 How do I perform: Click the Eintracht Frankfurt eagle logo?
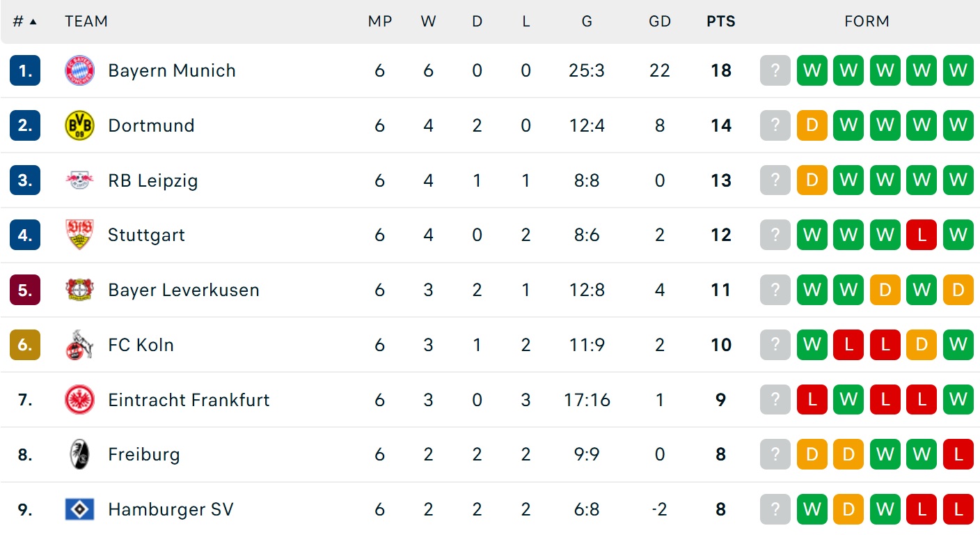click(x=79, y=400)
